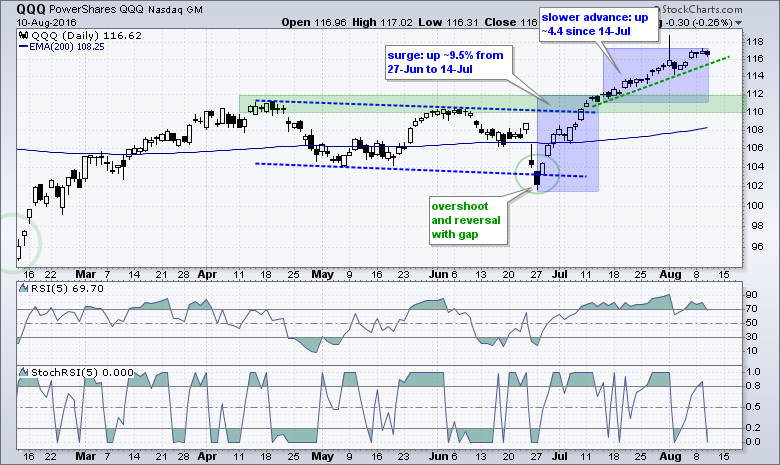Click the chart icon beside StochRSI(5)

[x=23, y=372]
